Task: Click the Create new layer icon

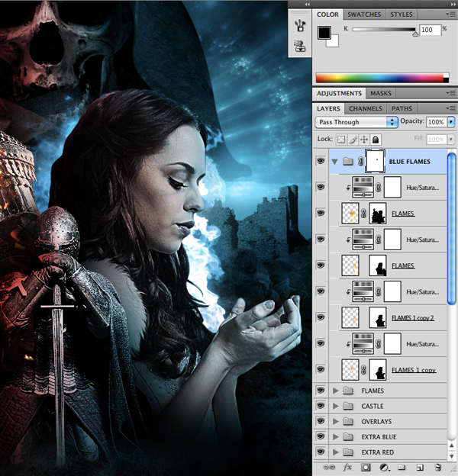Action: (420, 467)
